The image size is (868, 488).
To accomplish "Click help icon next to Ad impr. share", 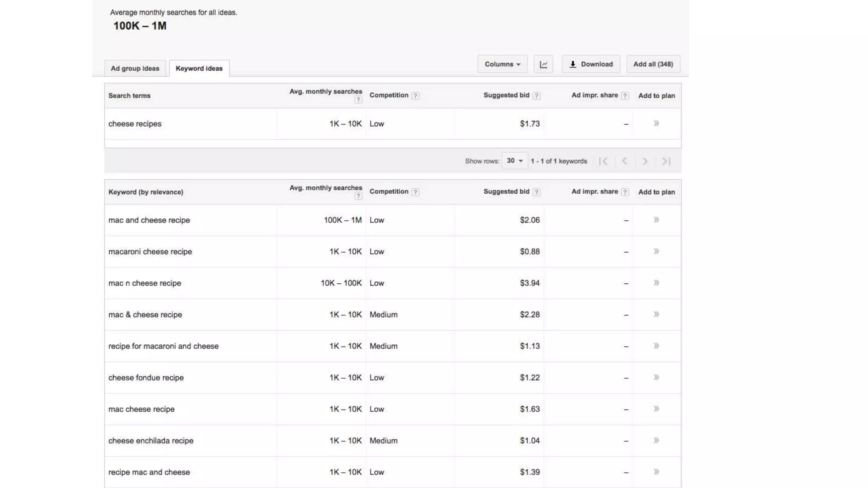I will coord(625,96).
